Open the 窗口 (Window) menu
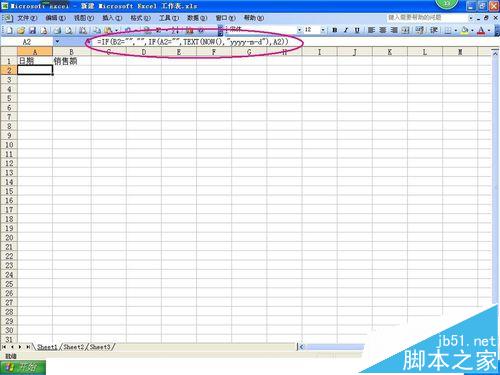Screen dimensions: 500x375 coord(226,18)
